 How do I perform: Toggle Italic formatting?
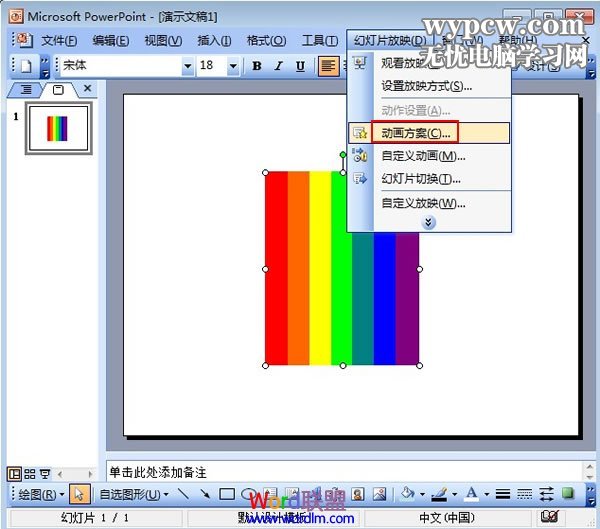pyautogui.click(x=279, y=66)
